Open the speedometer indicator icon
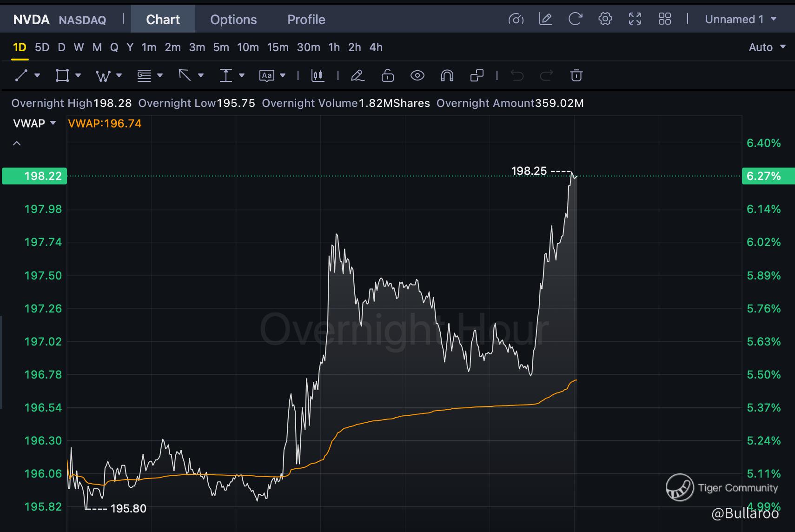795x532 pixels. coord(516,19)
